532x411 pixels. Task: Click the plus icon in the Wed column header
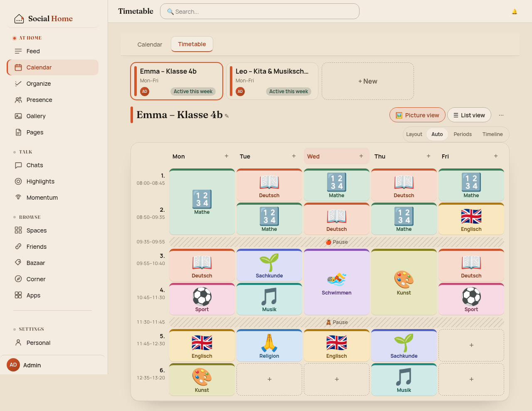pyautogui.click(x=361, y=156)
